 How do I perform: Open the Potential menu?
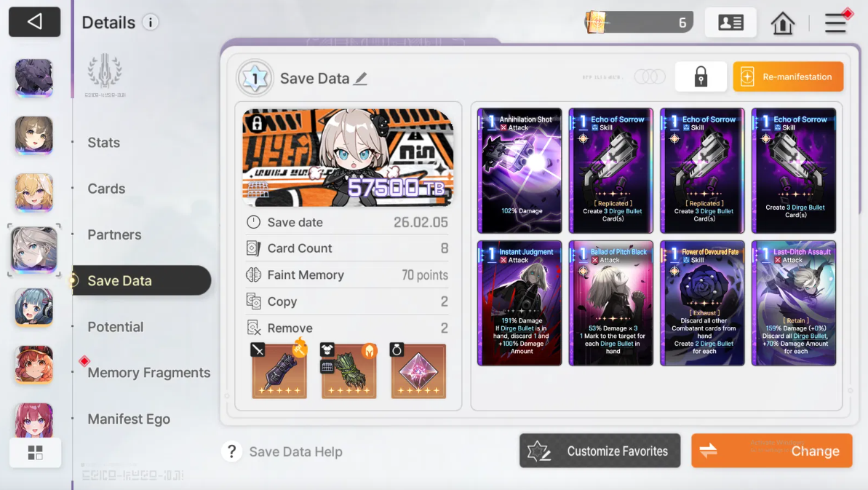click(x=115, y=327)
